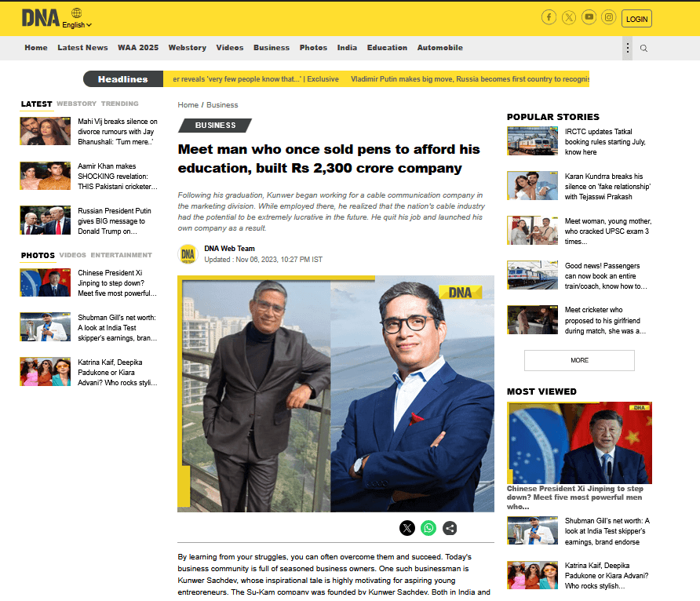
Task: Open the three-dot more menu in navbar
Action: (x=627, y=48)
